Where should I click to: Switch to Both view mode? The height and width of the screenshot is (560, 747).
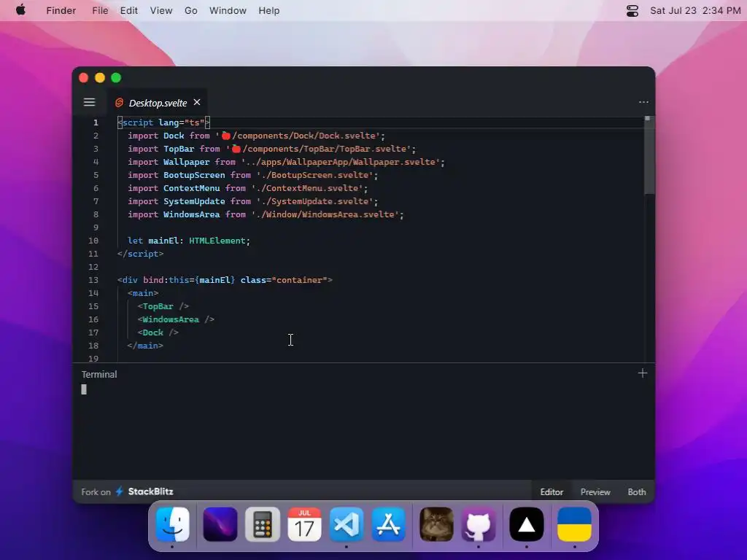click(x=636, y=492)
